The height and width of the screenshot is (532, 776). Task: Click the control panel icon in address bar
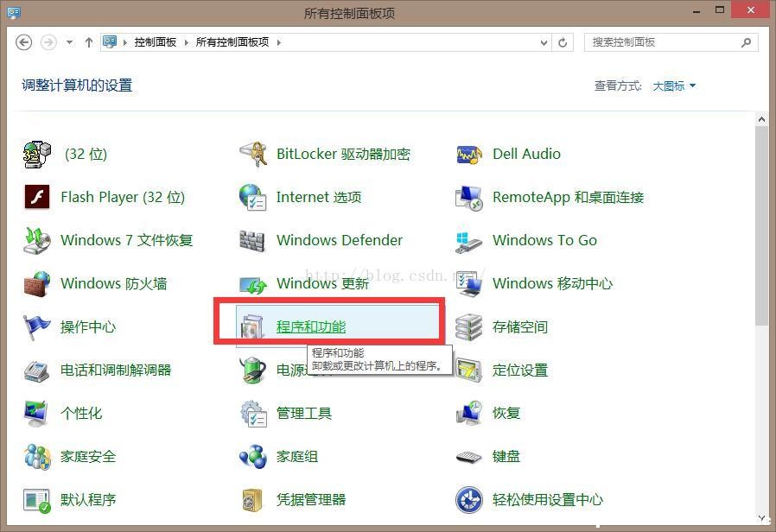(110, 42)
